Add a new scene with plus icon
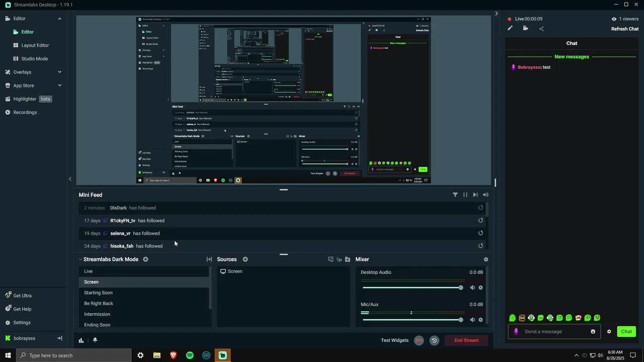Image resolution: width=644 pixels, height=362 pixels. point(145,259)
